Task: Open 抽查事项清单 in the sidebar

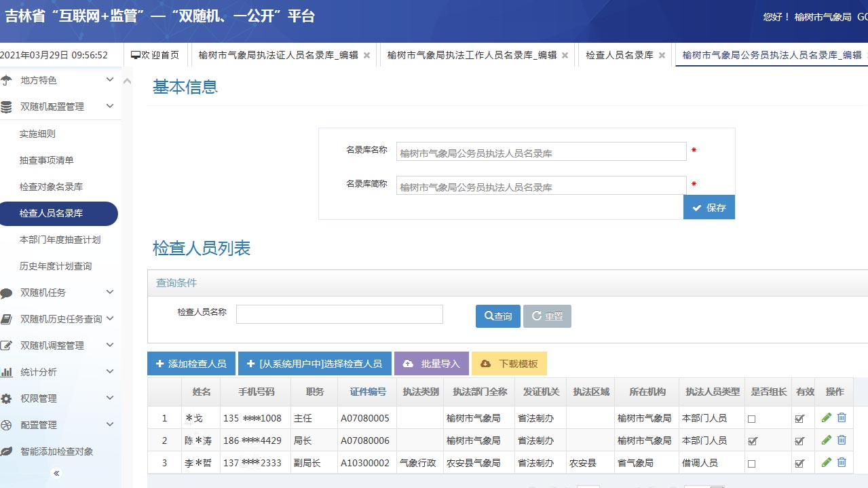Action: [47, 160]
